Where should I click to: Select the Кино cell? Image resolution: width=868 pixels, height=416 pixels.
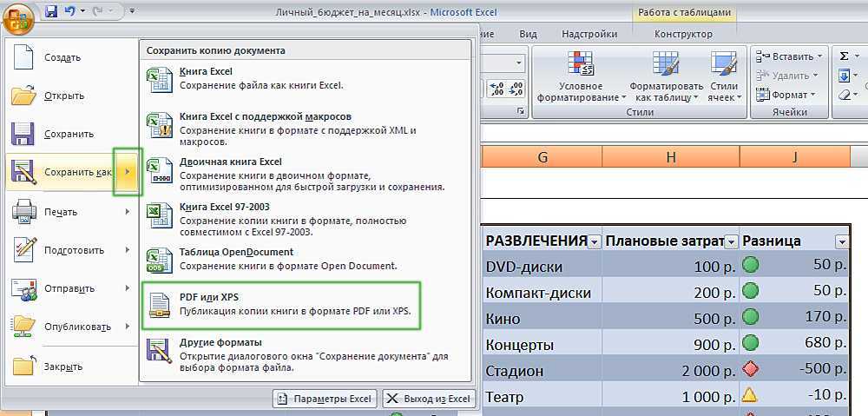(542, 319)
